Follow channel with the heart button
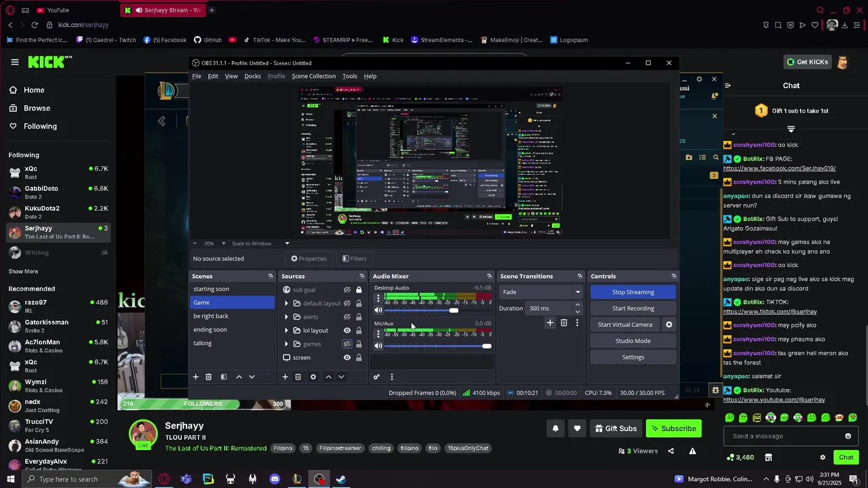Image resolution: width=868 pixels, height=488 pixels. 577,428
